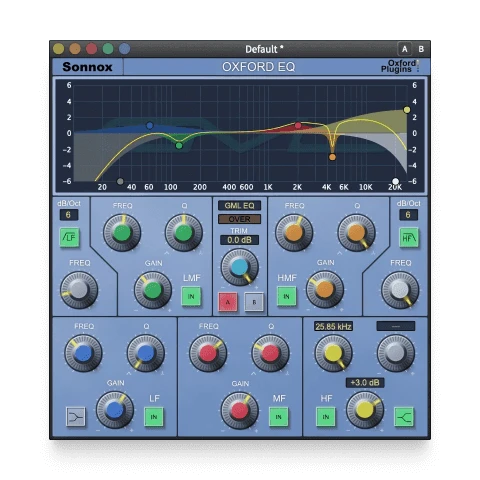Click the orange HMF GAIN knob
This screenshot has height=480, width=480.
pos(325,289)
